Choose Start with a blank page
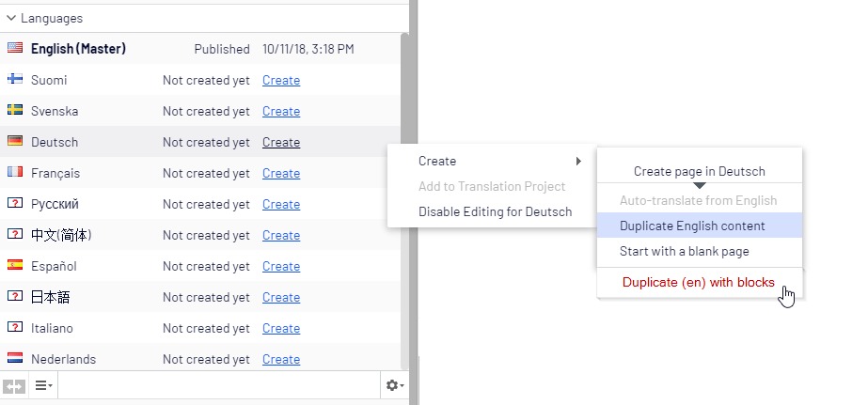Image resolution: width=868 pixels, height=405 pixels. 684,251
